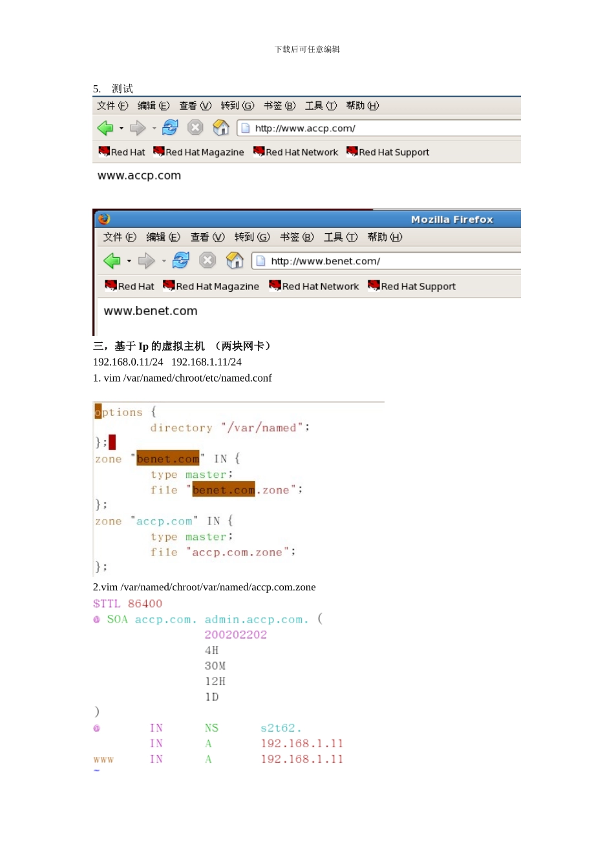Open Red Hat bookmark in benet.com browser
The image size is (614, 868).
pos(129,286)
